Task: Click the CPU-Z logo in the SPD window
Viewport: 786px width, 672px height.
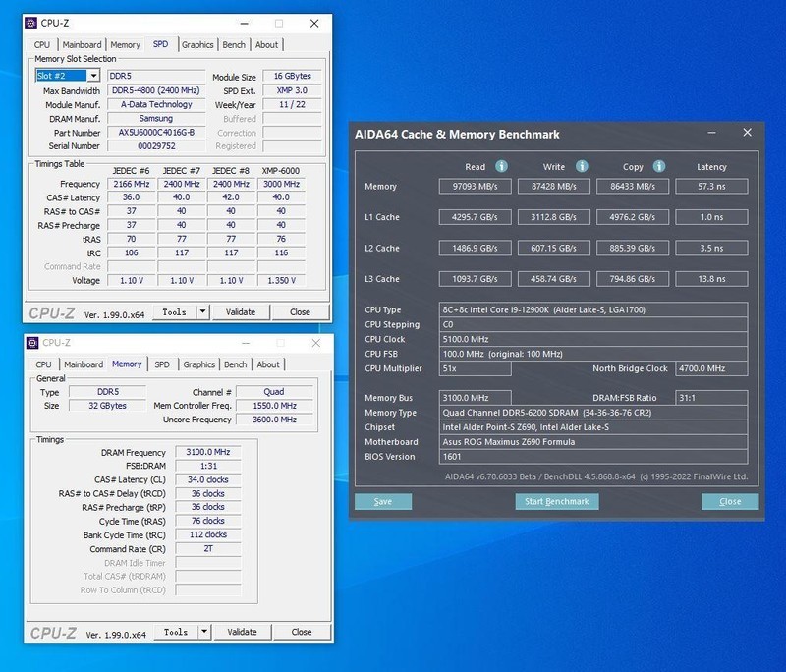Action: tap(54, 311)
